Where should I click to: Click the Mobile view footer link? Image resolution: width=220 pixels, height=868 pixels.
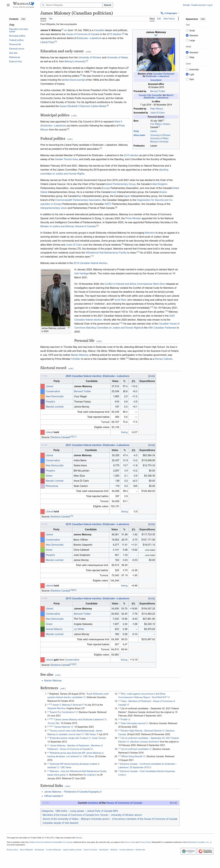point(140,849)
